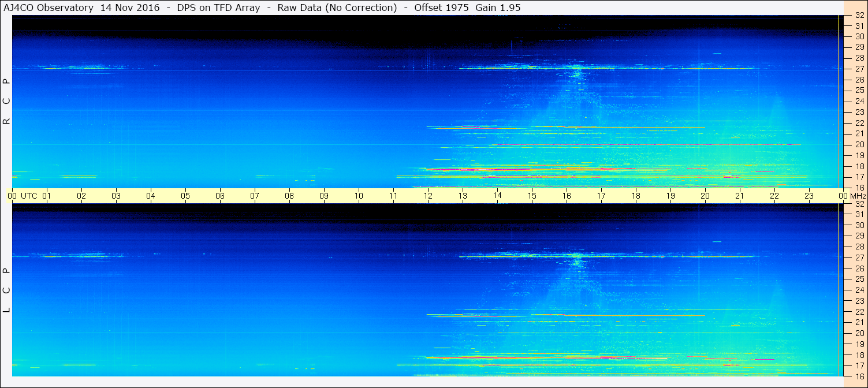The image size is (868, 388).
Task: Pick the 18 MHz label on the RCP scale
Action: (859, 166)
